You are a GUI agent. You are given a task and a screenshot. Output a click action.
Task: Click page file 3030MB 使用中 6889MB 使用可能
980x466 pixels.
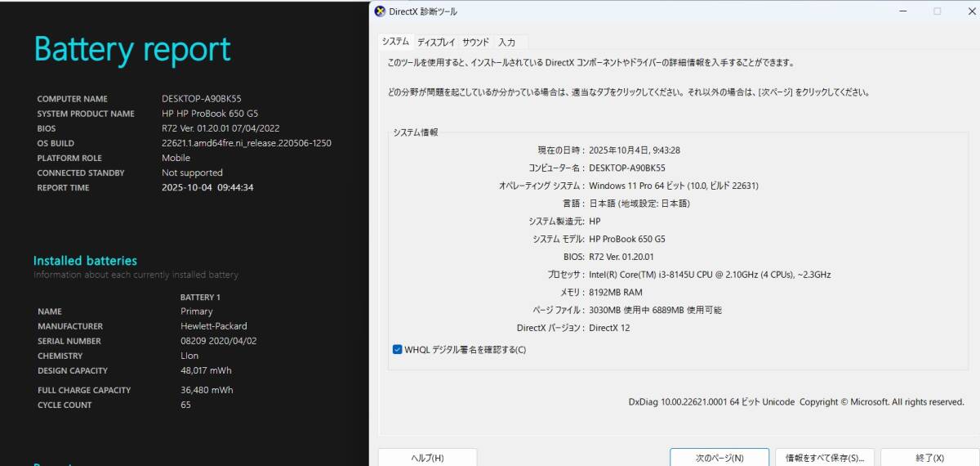coord(655,311)
